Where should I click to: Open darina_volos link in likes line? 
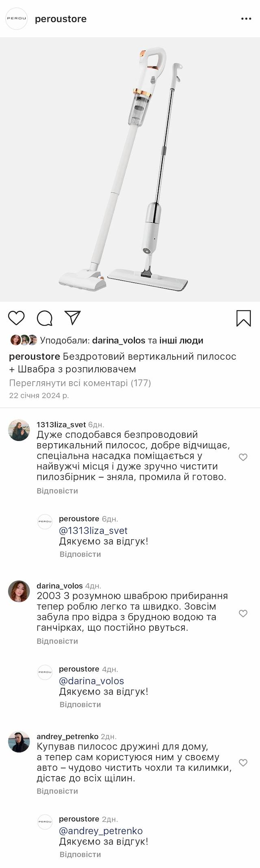point(119,340)
